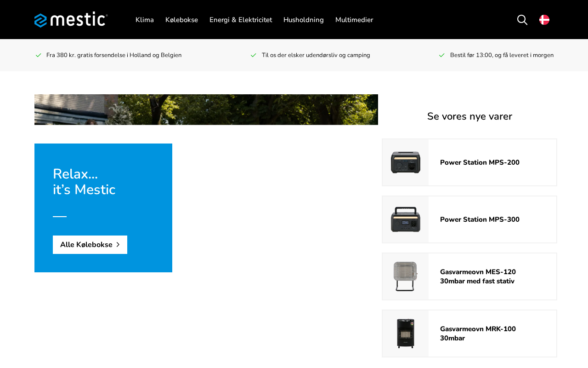Viewport: 588px width, 368px height.
Task: Open the search magnifier icon
Action: coord(522,20)
